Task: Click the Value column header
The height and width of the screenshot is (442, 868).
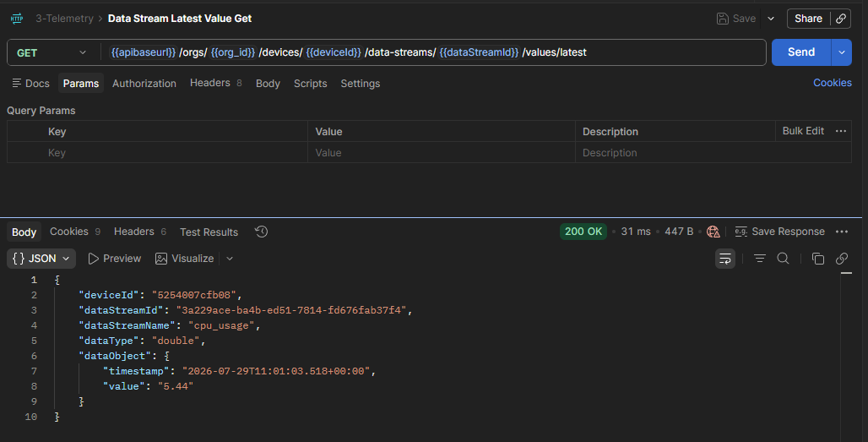Action: tap(328, 132)
